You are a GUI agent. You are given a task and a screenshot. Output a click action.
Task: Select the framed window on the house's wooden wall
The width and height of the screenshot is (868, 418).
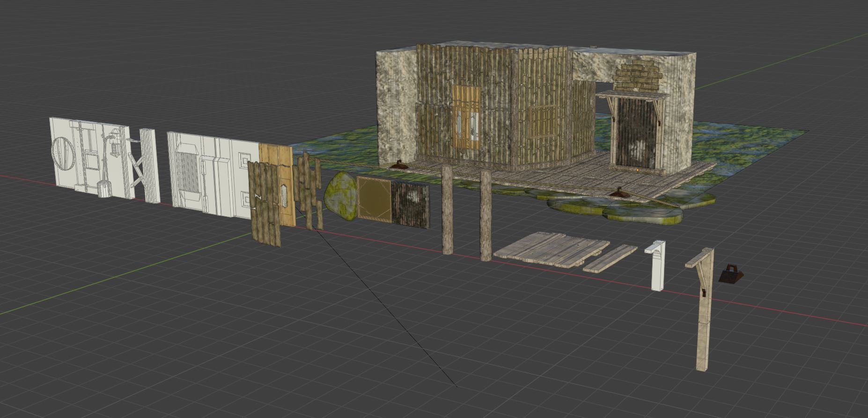click(544, 122)
